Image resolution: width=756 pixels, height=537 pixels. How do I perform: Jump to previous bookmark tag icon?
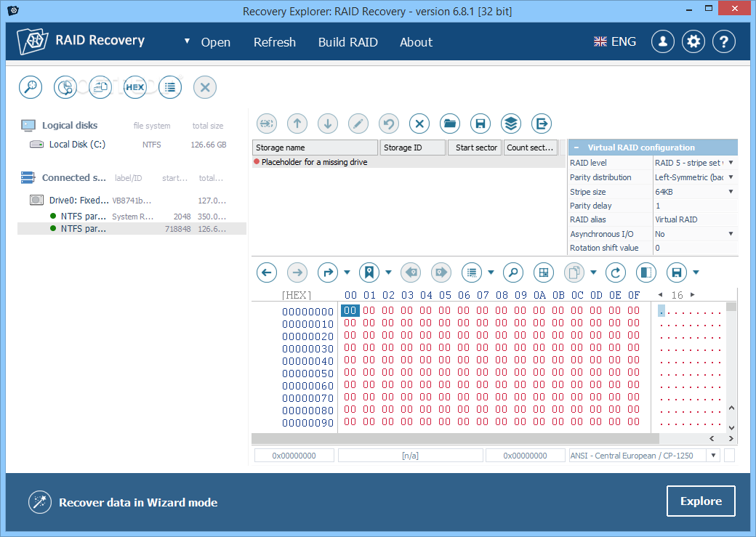click(411, 272)
